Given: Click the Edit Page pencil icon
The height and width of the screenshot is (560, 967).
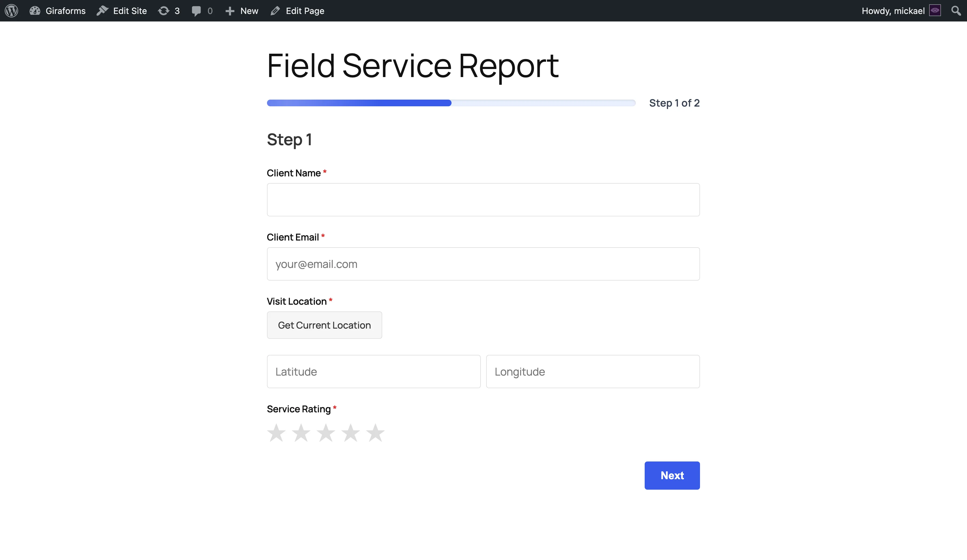Looking at the screenshot, I should pos(275,10).
